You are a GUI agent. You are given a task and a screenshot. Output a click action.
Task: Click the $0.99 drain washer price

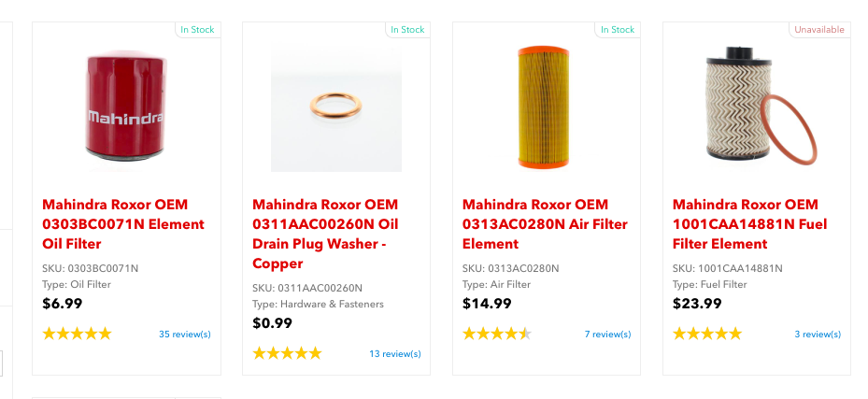click(x=273, y=322)
